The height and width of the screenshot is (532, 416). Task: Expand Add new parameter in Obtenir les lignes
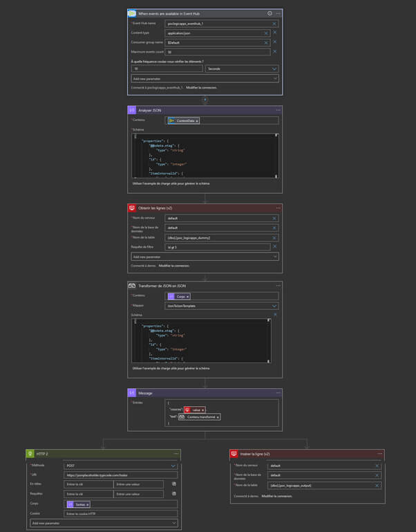tap(205, 257)
